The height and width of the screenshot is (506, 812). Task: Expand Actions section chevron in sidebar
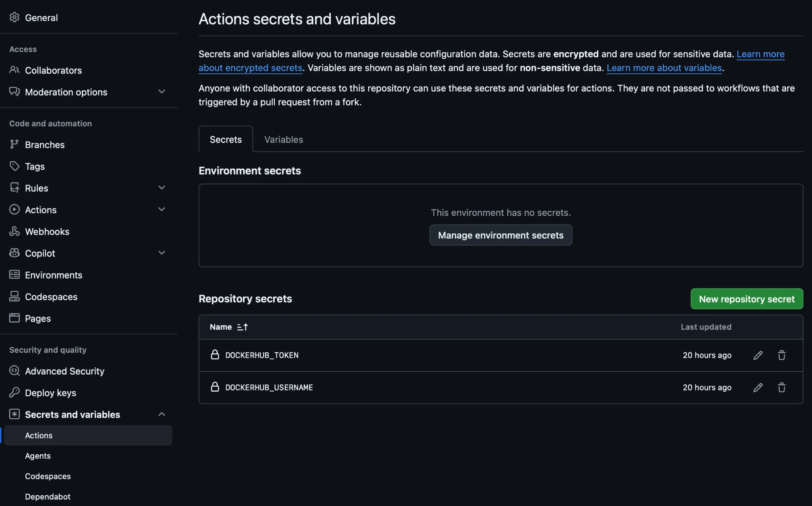[162, 210]
